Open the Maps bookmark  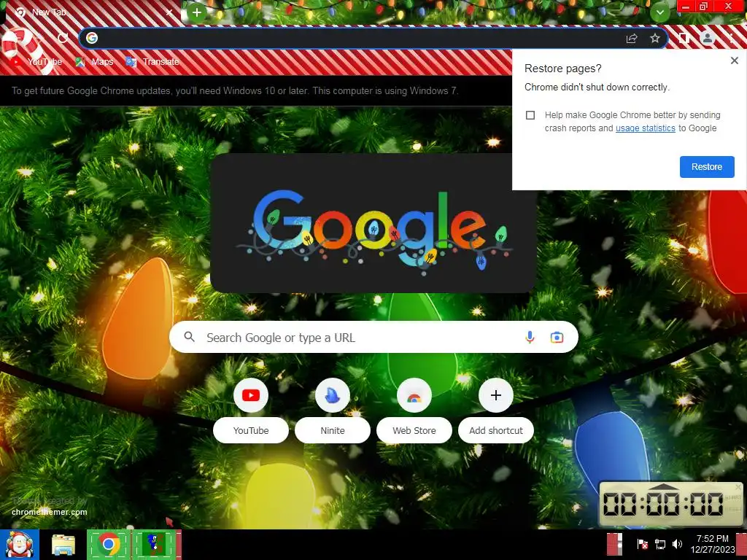click(94, 62)
